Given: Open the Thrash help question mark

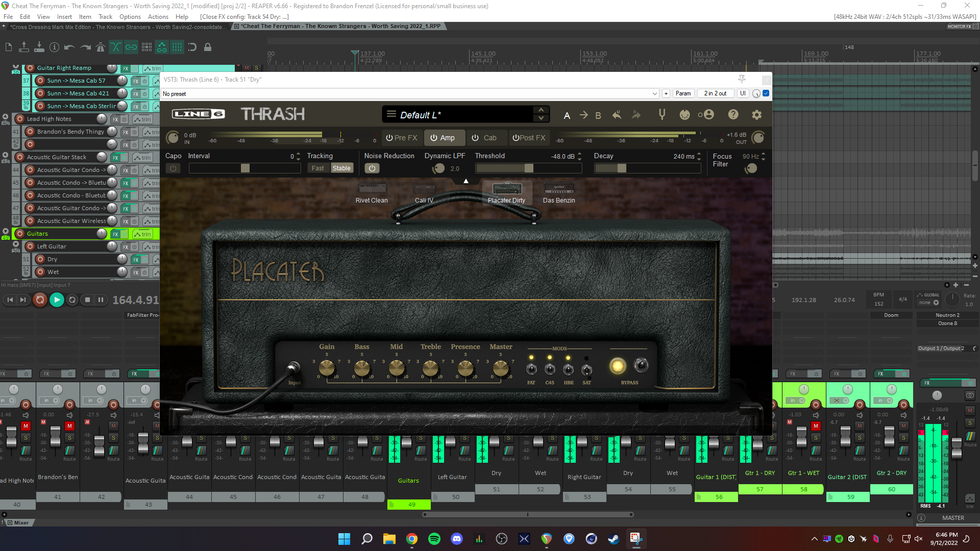Looking at the screenshot, I should pos(733,115).
